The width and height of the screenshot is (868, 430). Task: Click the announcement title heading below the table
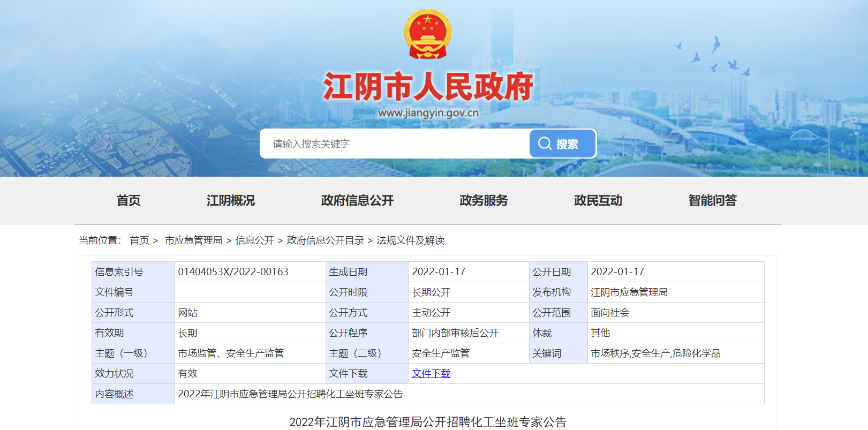[428, 422]
